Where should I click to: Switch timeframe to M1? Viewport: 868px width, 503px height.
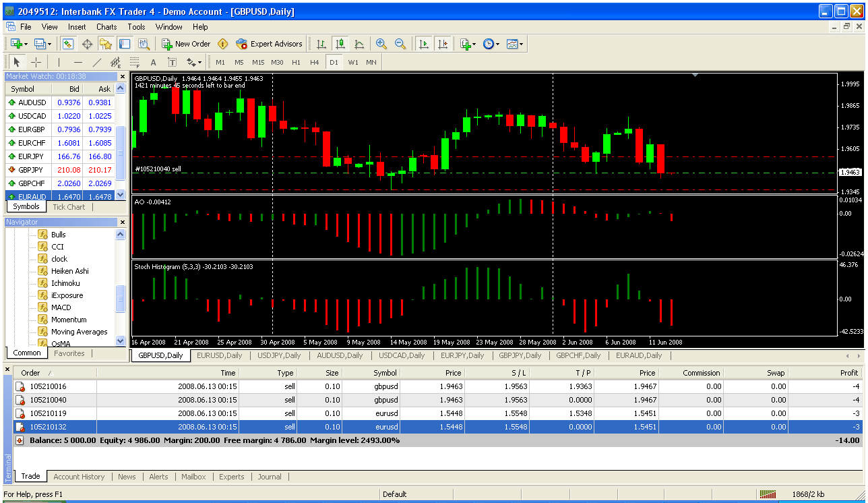tap(220, 62)
